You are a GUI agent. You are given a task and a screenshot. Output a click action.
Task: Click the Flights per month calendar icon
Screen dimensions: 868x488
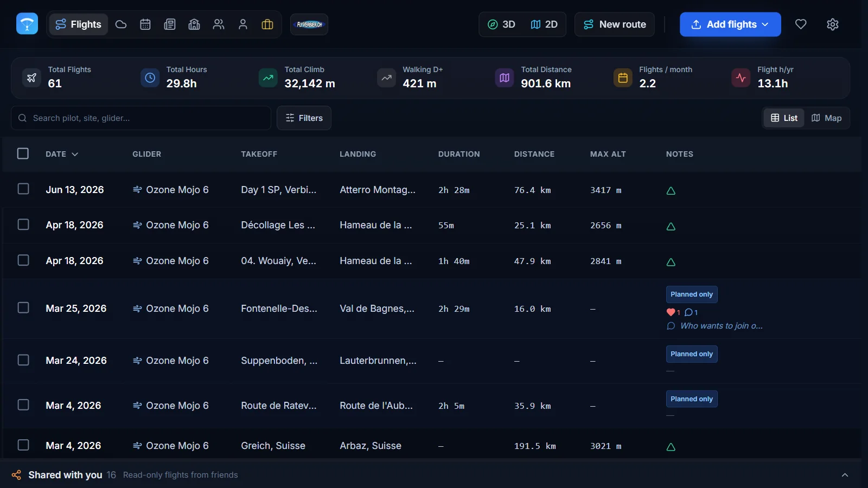pos(623,78)
